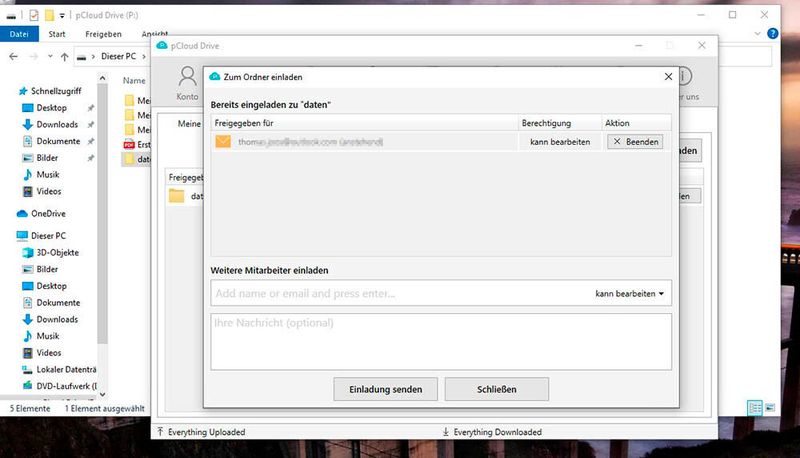
Task: Select 3D-Objekte under Dieser PC
Action: [x=56, y=253]
